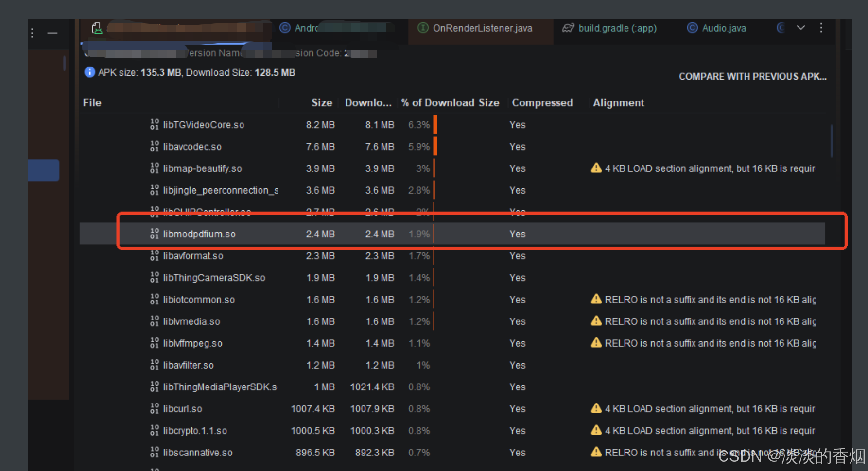Sort by the Download size column header
868x471 pixels.
[368, 103]
